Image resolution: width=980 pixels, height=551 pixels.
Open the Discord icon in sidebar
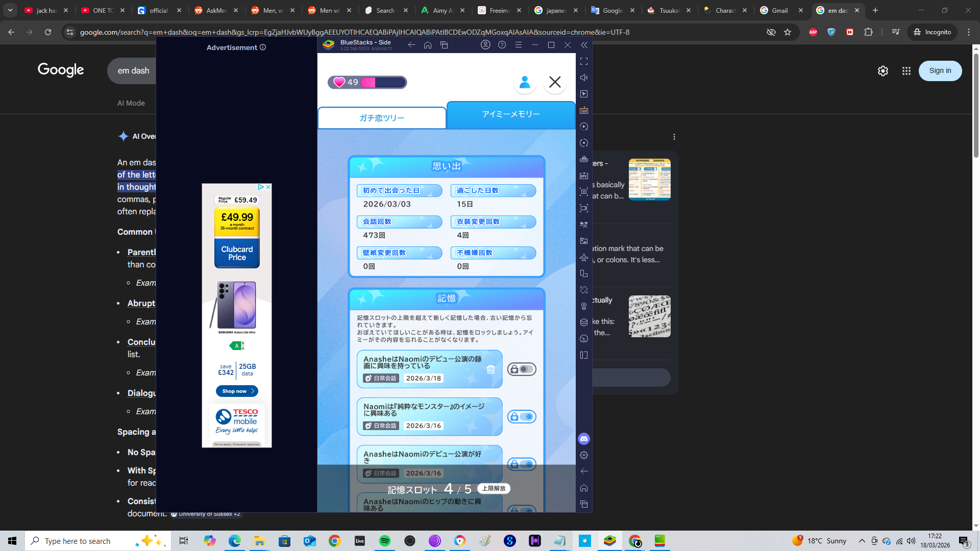pyautogui.click(x=584, y=439)
